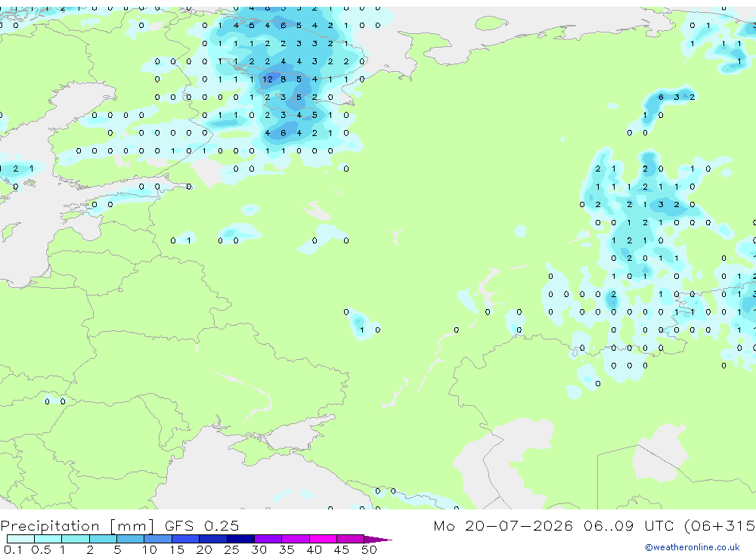This screenshot has height=554, width=756.
Task: Click the date "Mo 20-07-2026" text
Action: 503,525
